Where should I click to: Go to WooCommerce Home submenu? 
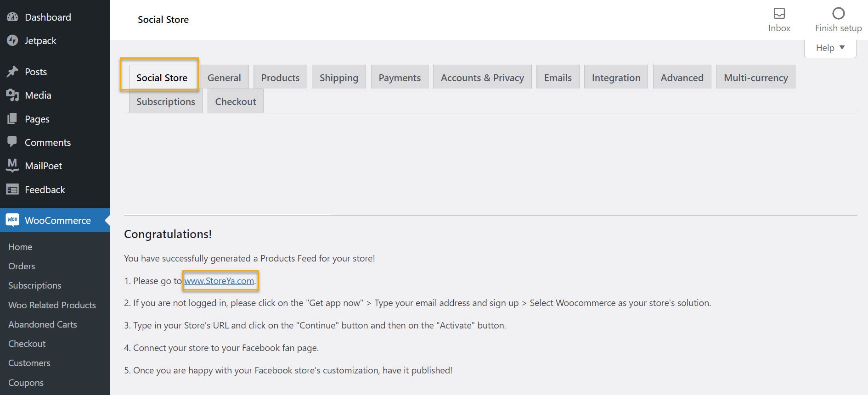[20, 247]
